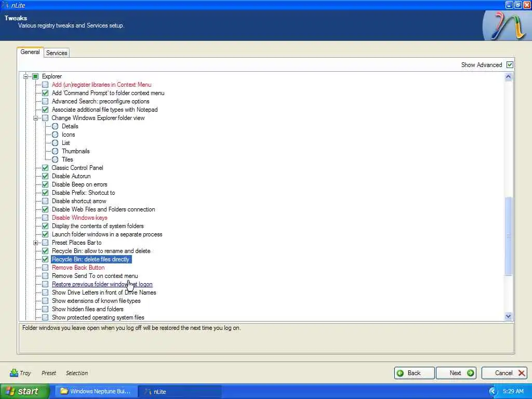
Task: Open the Windows Neptune folder taskbar item
Action: click(x=96, y=391)
